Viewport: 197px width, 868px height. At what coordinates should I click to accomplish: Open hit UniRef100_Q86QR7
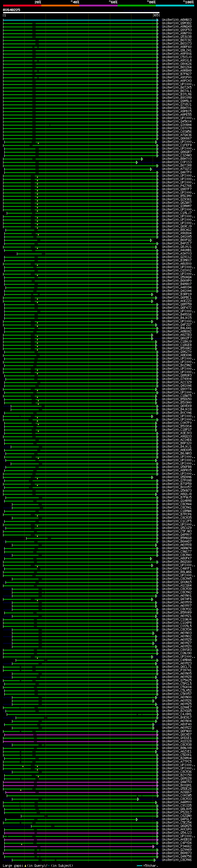point(177,152)
